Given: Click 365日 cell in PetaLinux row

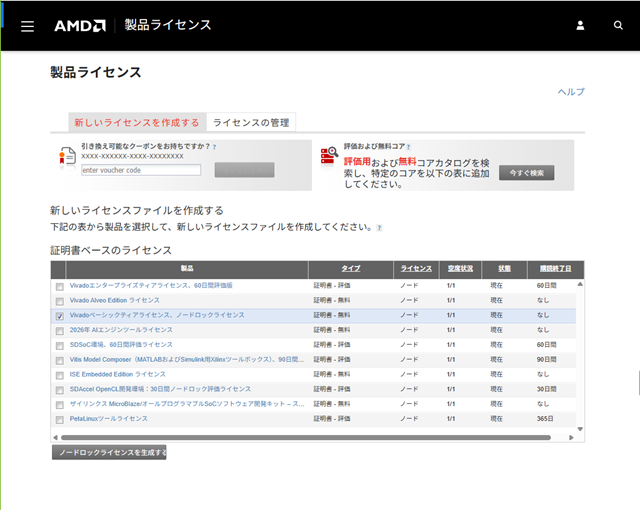Looking at the screenshot, I should click(x=545, y=419).
